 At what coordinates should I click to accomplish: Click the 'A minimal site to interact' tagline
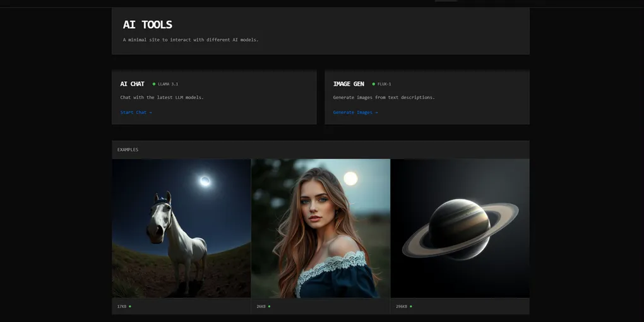tap(191, 40)
